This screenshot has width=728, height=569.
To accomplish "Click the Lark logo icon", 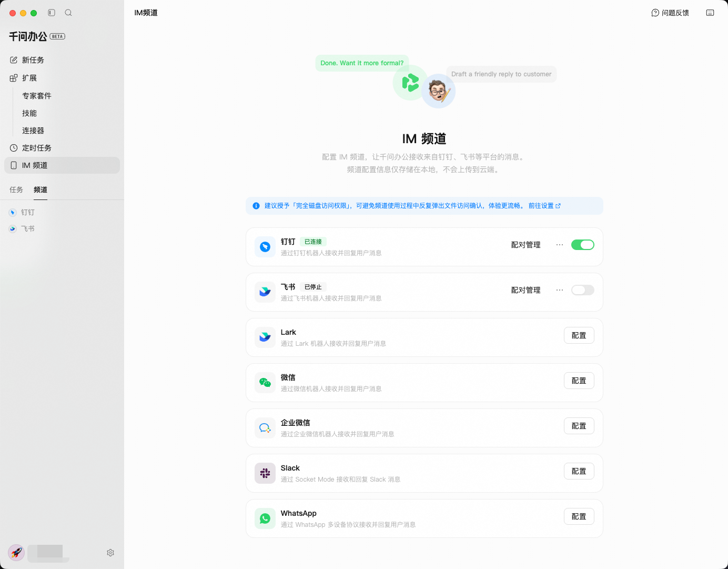I will point(265,337).
